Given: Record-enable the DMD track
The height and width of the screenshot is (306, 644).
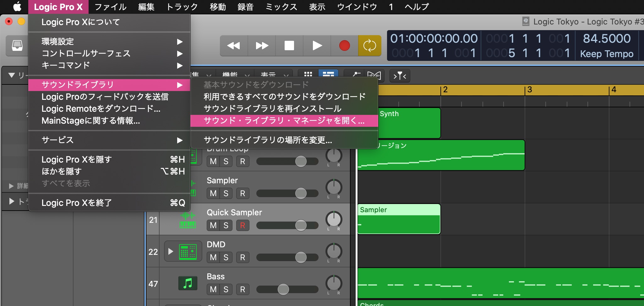Looking at the screenshot, I should [243, 257].
